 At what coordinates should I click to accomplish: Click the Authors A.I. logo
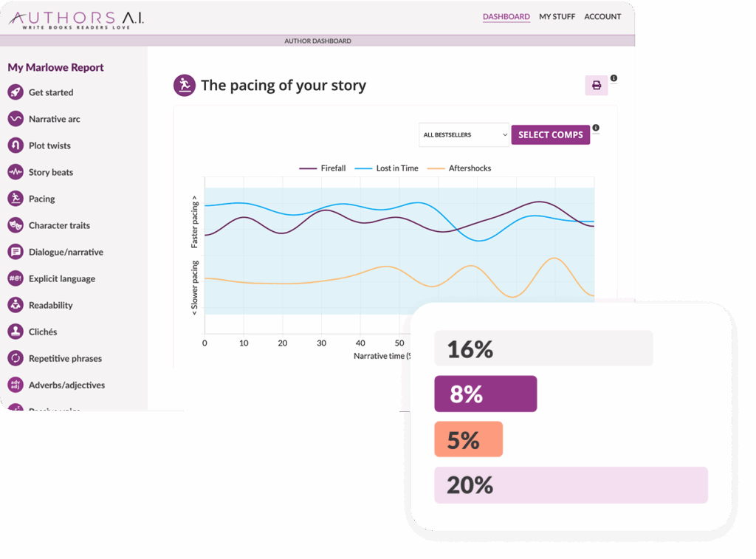point(76,18)
